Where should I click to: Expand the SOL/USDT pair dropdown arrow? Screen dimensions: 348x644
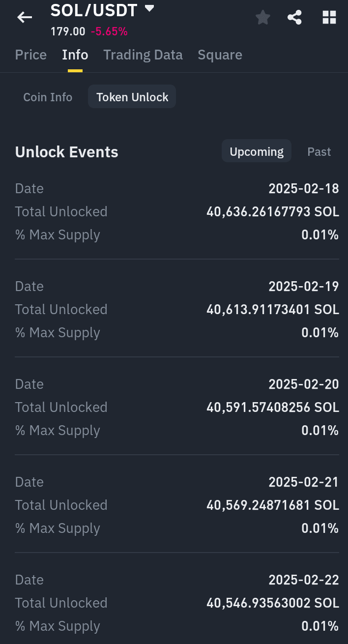[x=149, y=8]
